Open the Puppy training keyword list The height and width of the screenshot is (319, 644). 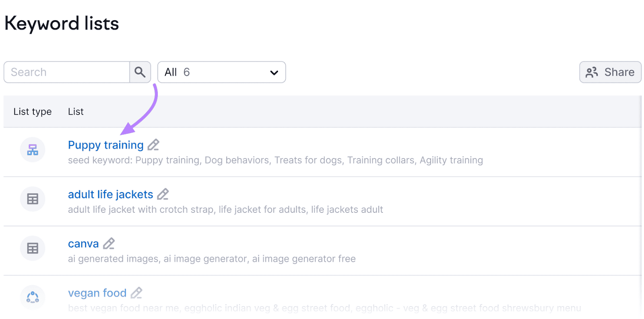105,145
